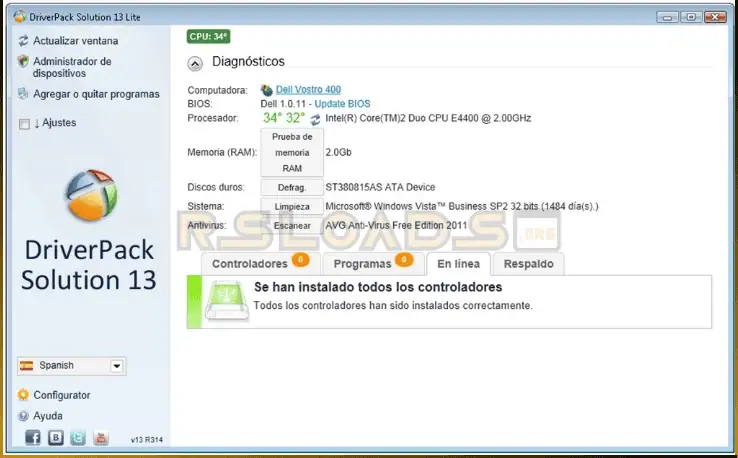Click Intel Core 2 Duo E4400 processor text
Image resolution: width=738 pixels, height=458 pixels.
point(428,118)
